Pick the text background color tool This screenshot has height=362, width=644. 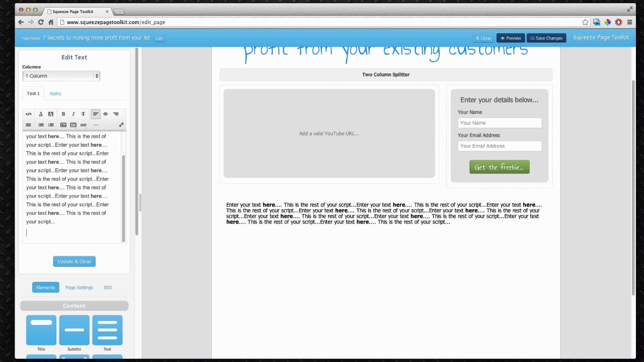tap(51, 114)
